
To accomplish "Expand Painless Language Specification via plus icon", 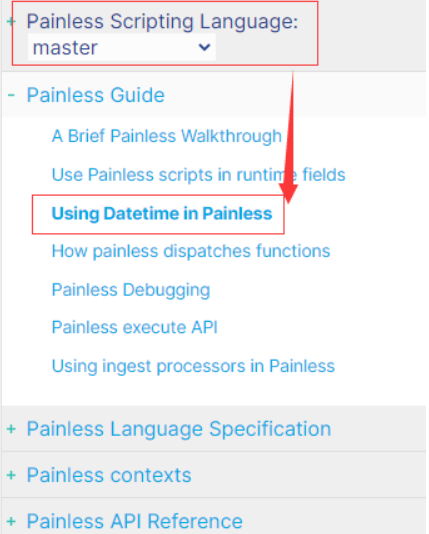I will [x=11, y=429].
